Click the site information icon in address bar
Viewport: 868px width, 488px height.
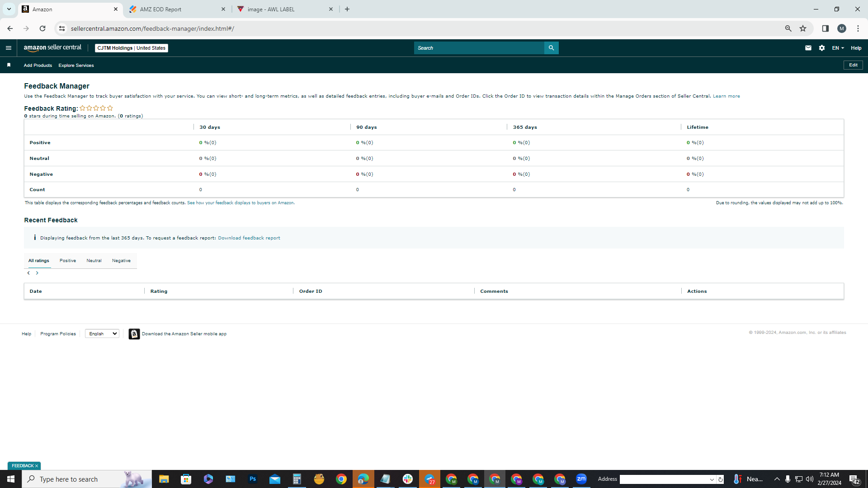[62, 28]
